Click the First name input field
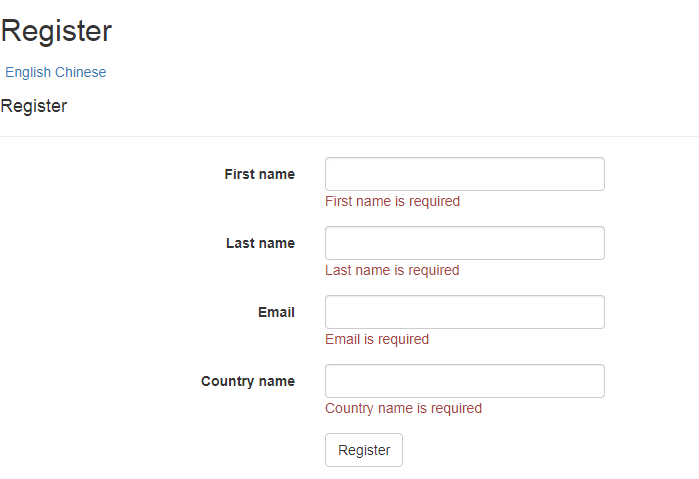The height and width of the screenshot is (479, 699). point(464,174)
